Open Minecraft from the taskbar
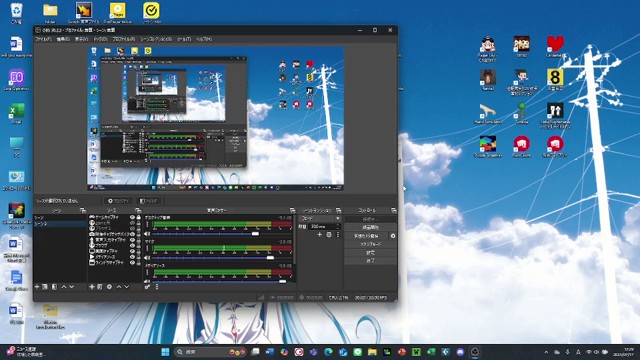640x360 pixels. pyautogui.click(x=416, y=352)
